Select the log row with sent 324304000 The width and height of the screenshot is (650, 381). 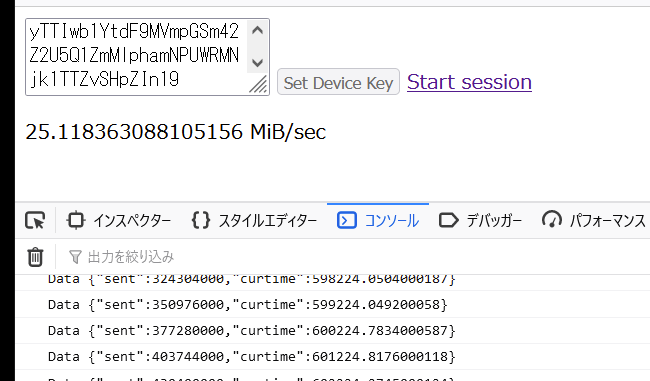point(332,282)
